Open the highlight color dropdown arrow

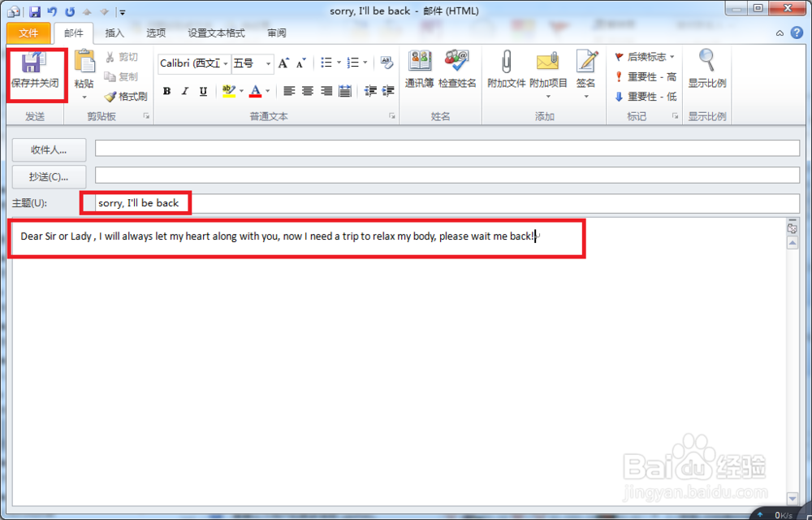tap(241, 91)
